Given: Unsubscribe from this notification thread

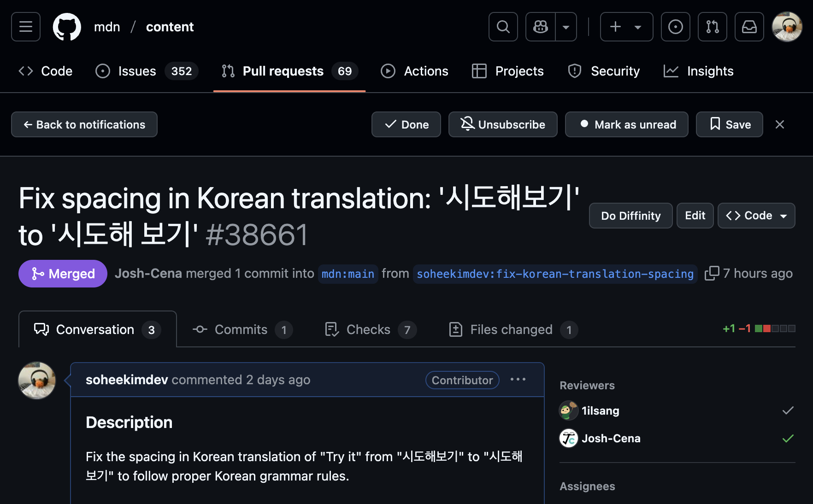Looking at the screenshot, I should [x=503, y=124].
